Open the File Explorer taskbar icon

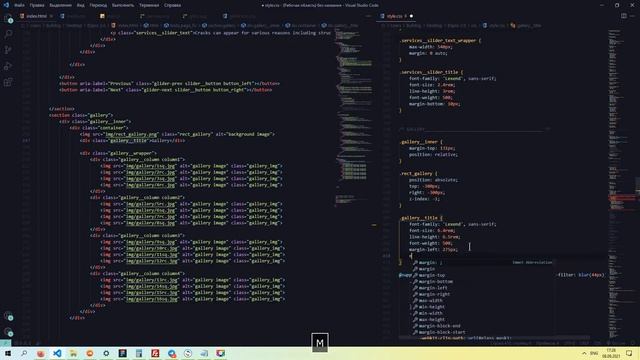coord(73,353)
